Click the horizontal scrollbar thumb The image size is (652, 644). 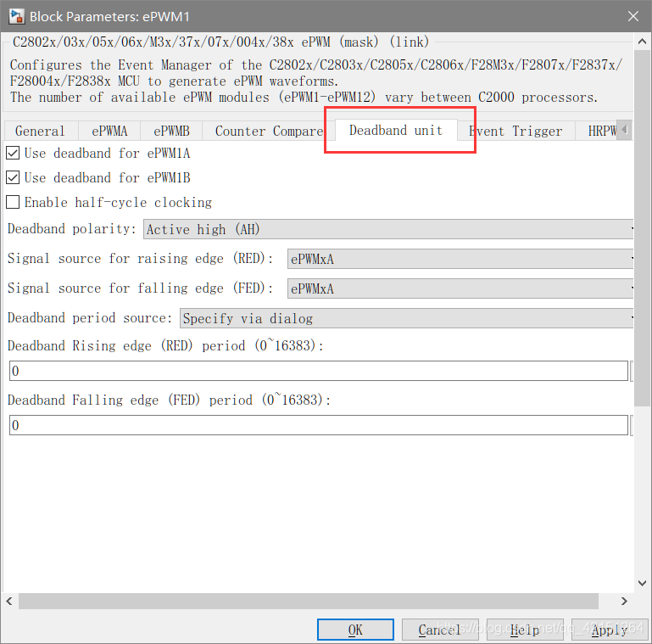click(309, 601)
